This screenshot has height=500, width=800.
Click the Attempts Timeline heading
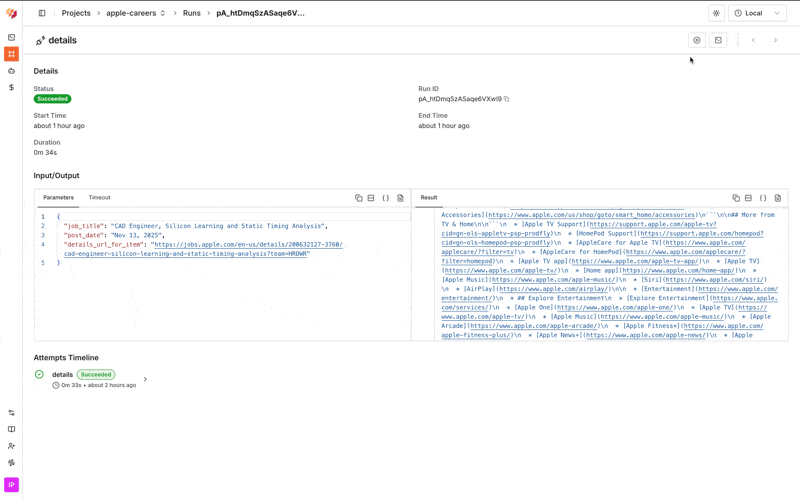[x=66, y=358]
